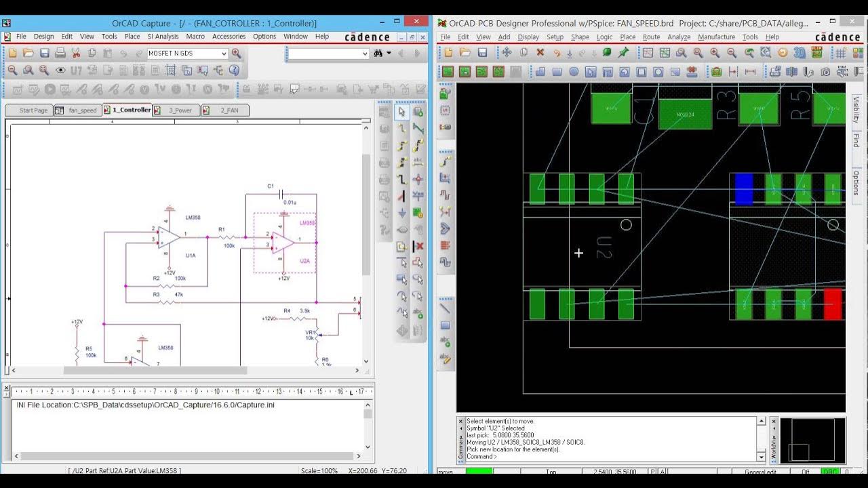
Task: Click Cut scissors icon in OrCAD Capture
Action: point(76,53)
